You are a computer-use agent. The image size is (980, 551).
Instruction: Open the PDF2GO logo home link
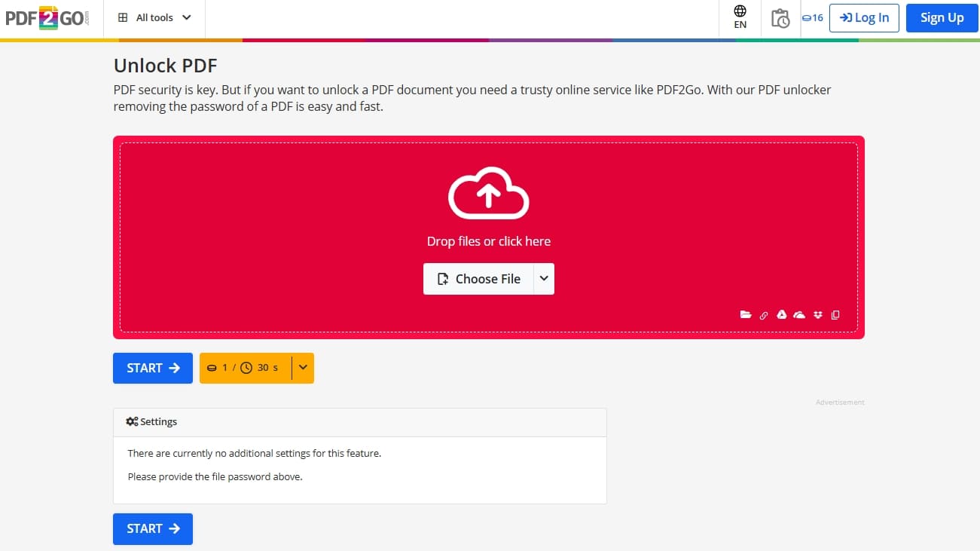click(47, 17)
